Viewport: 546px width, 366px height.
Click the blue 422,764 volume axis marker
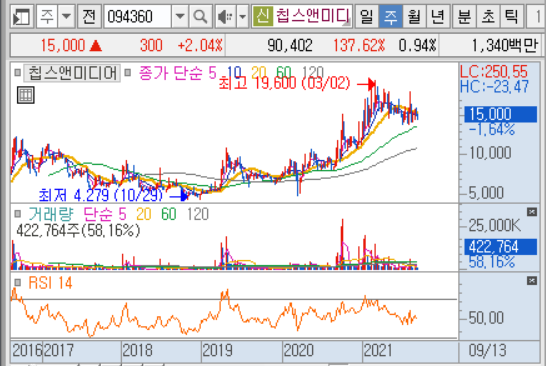tap(501, 247)
